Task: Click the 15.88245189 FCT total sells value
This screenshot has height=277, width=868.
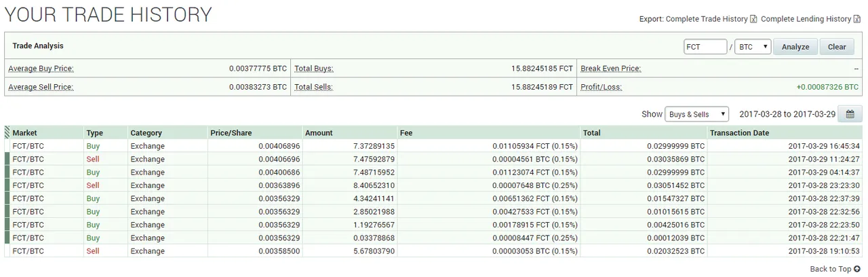Action: (x=542, y=87)
